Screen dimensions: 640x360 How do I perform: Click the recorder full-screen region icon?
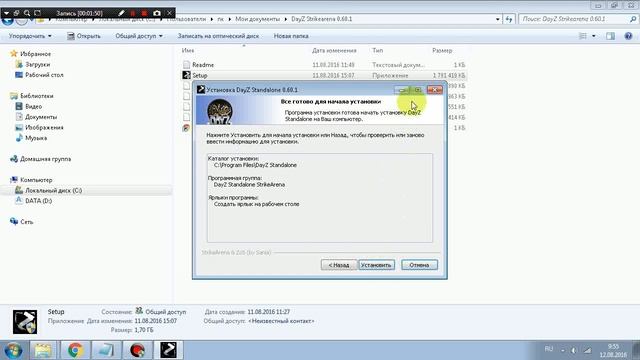[x=38, y=13]
